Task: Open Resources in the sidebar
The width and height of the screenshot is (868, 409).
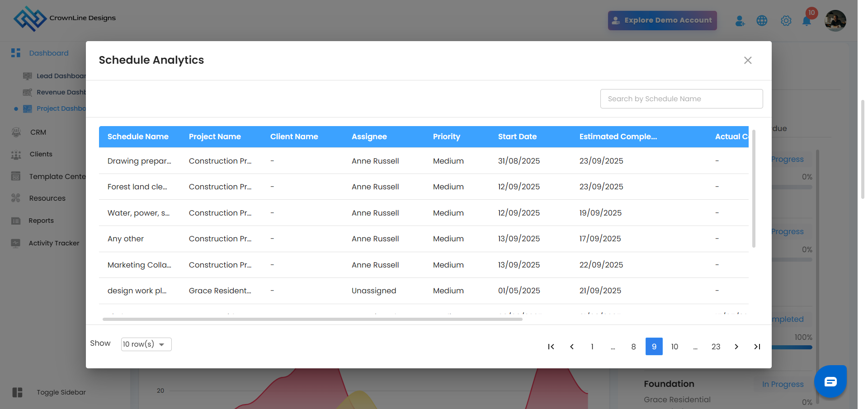Action: click(x=47, y=198)
